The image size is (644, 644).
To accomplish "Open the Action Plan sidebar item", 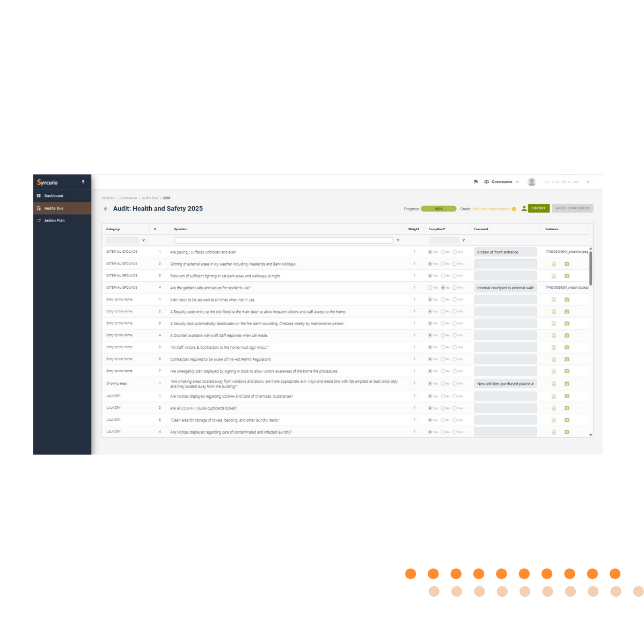I will (x=54, y=220).
